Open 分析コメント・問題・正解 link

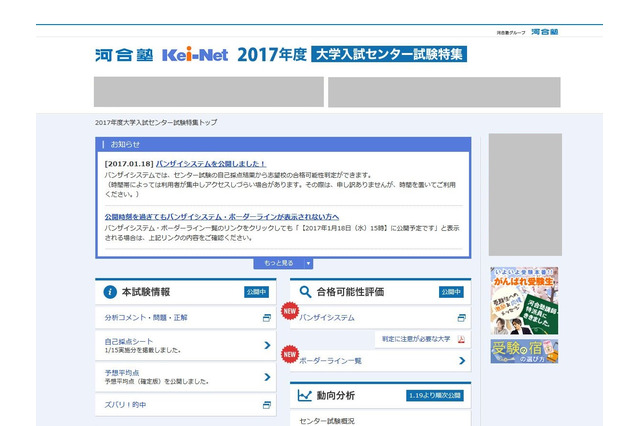pos(146,317)
